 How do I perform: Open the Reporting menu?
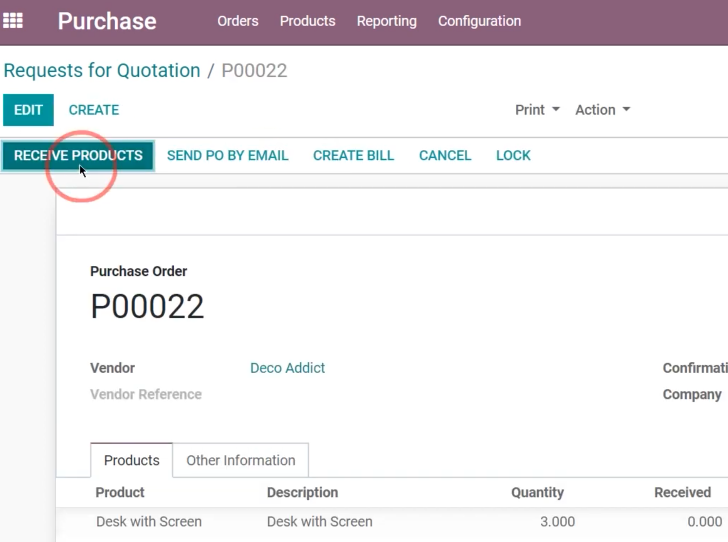(x=387, y=21)
